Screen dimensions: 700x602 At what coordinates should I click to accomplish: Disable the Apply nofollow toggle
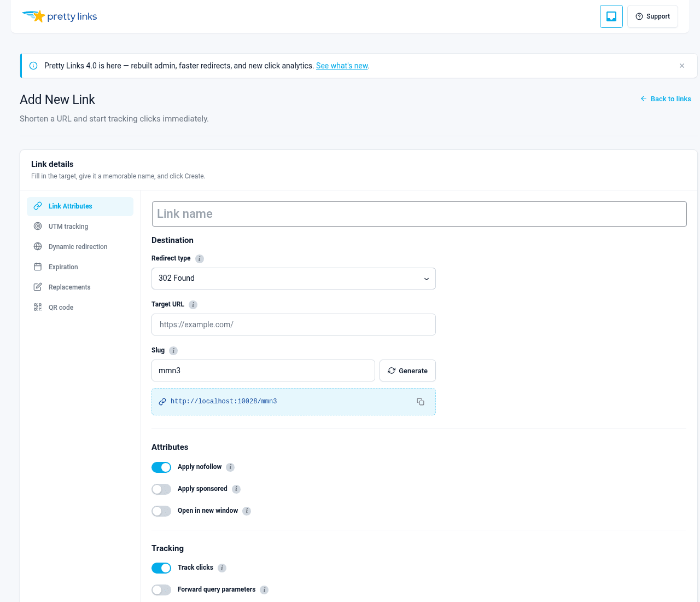coord(161,467)
